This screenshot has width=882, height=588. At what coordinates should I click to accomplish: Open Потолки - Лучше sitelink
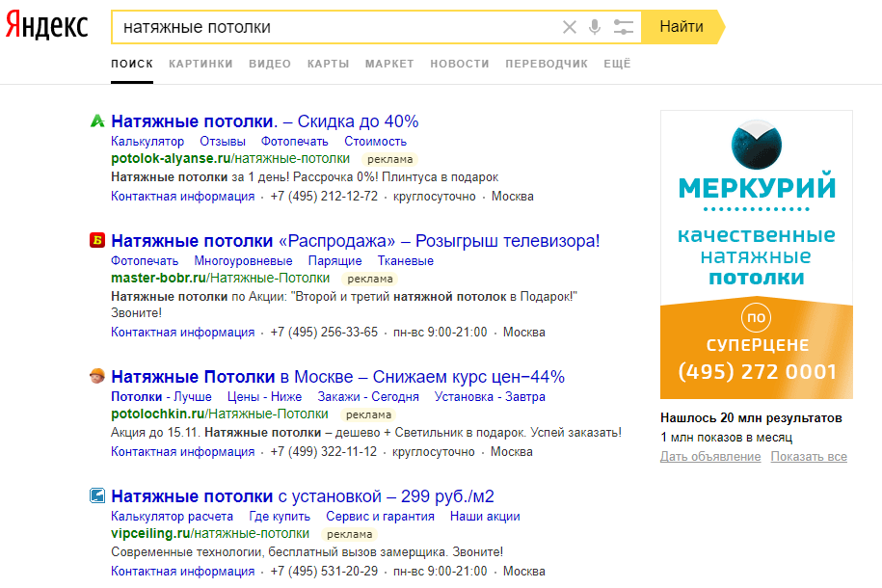click(x=161, y=397)
